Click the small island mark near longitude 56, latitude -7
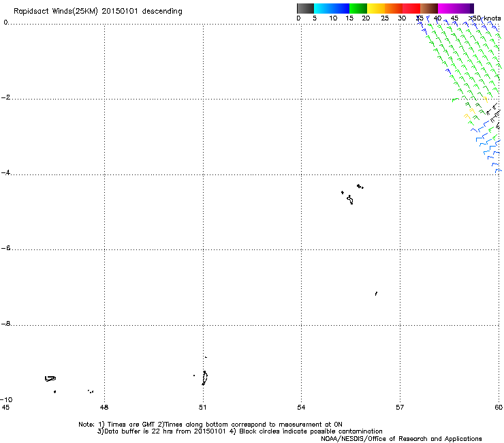This screenshot has width=504, height=443. [x=376, y=294]
